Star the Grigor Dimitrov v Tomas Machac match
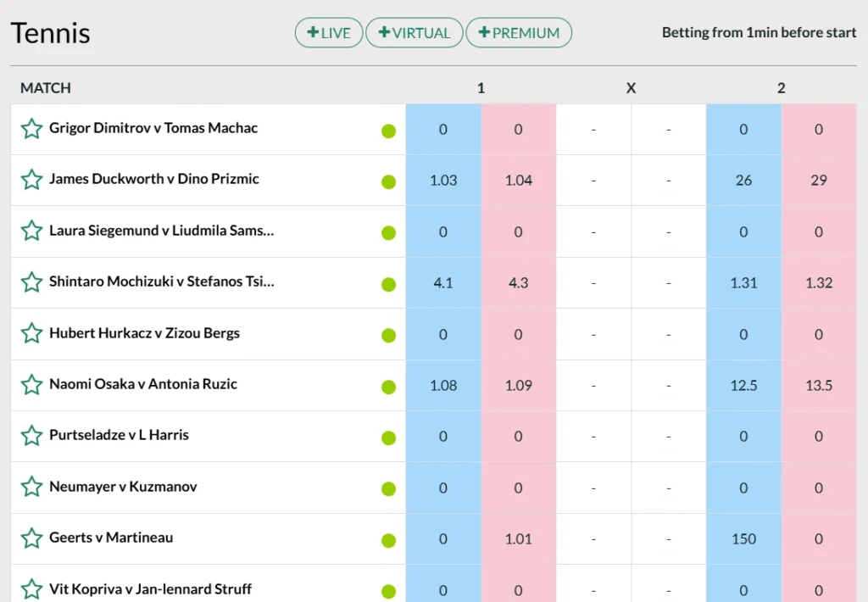The width and height of the screenshot is (868, 602). coord(31,129)
